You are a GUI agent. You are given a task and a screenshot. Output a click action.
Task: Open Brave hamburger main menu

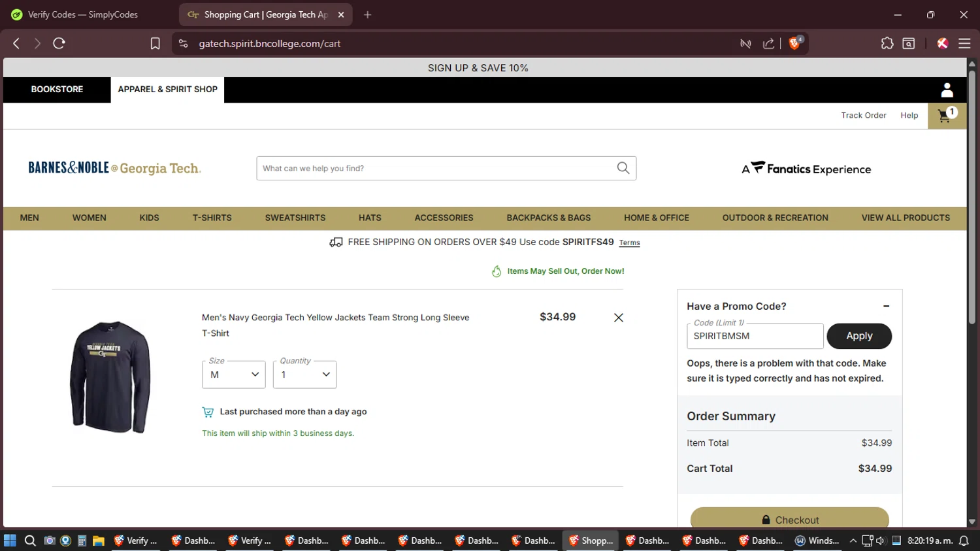click(x=964, y=43)
